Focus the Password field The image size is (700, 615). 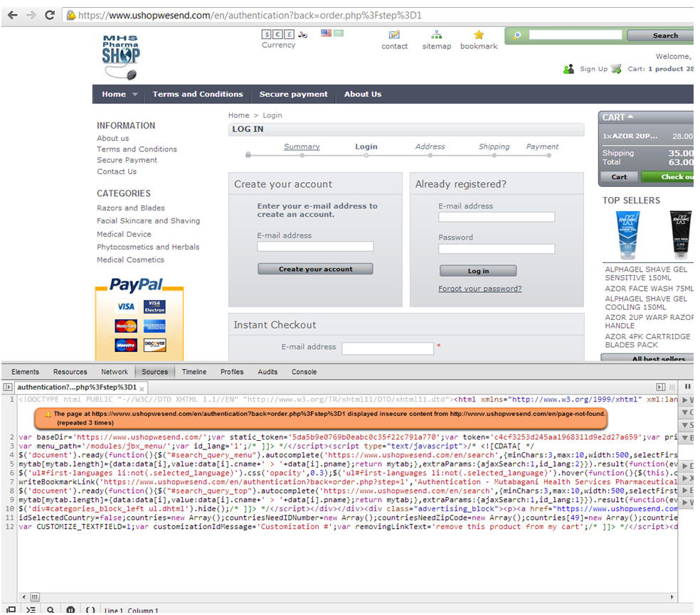497,249
